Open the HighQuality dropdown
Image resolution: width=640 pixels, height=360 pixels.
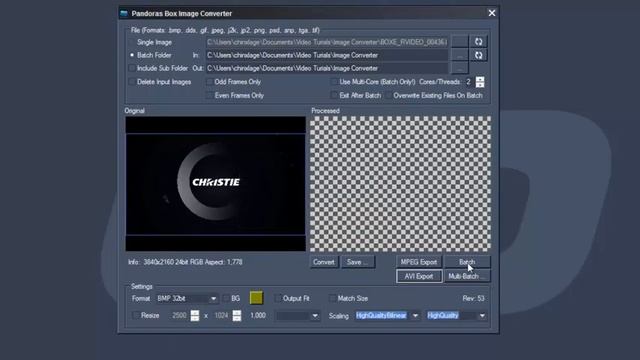click(456, 316)
